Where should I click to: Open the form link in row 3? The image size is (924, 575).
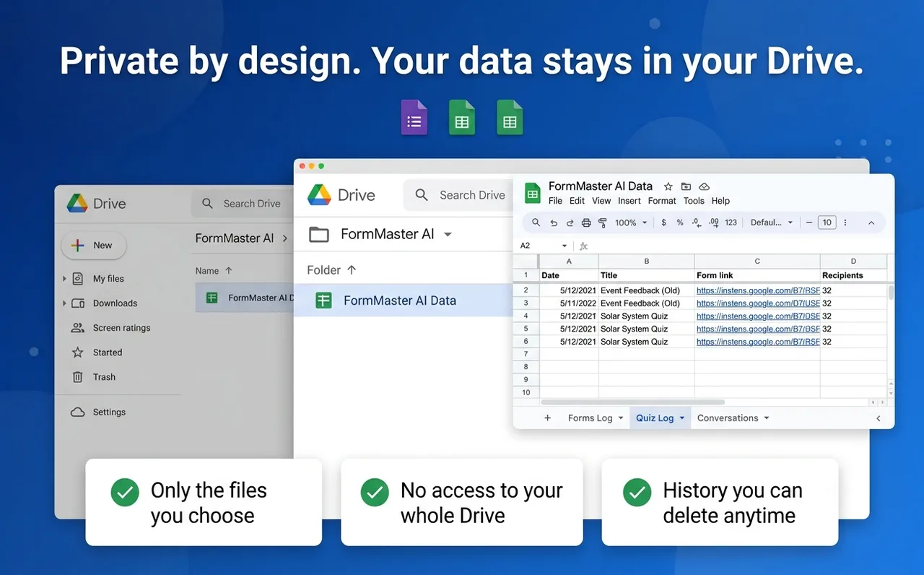(758, 303)
